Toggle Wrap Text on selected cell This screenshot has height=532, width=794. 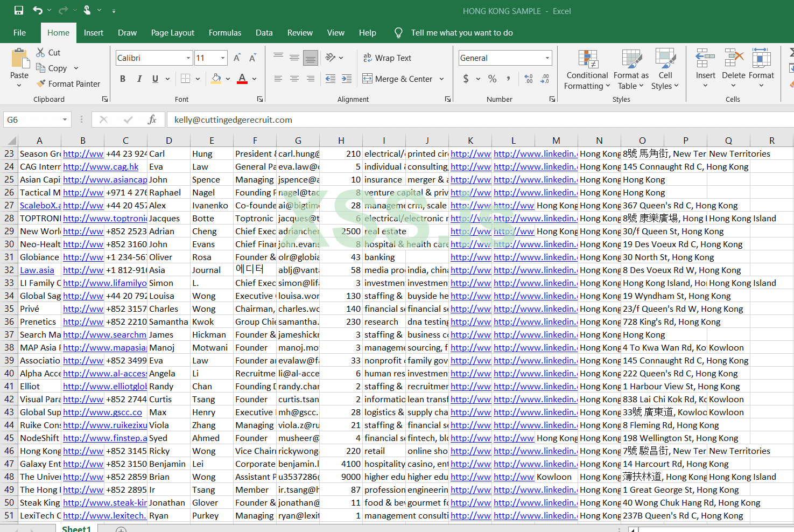click(x=387, y=58)
